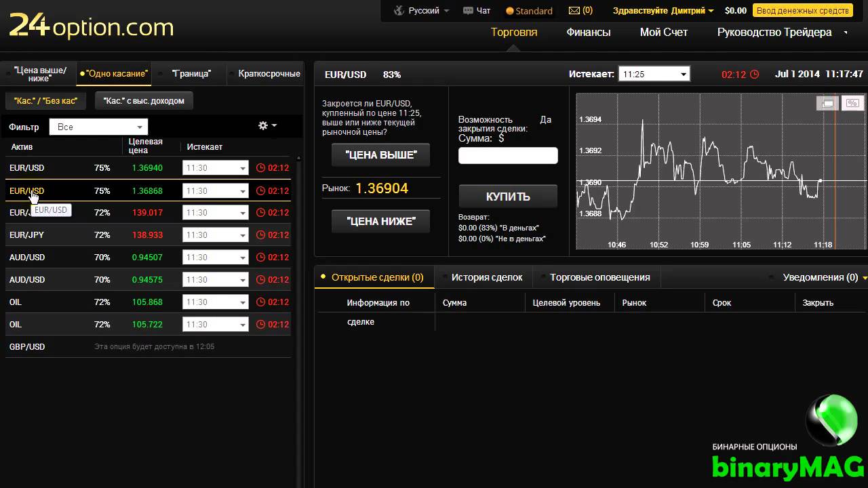Screen dimensions: 868x488
Task: Expand the Руководство Трейдера menu arrow
Action: click(x=846, y=33)
